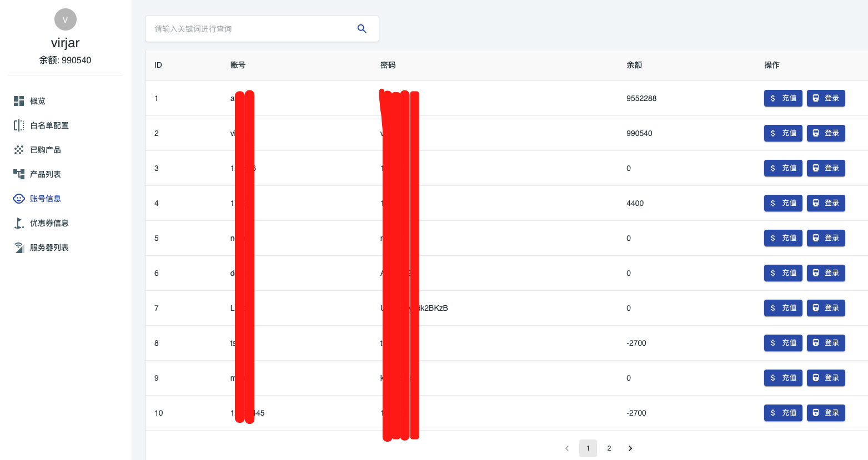This screenshot has width=868, height=460.
Task: Click the user avatar circle
Action: (66, 19)
